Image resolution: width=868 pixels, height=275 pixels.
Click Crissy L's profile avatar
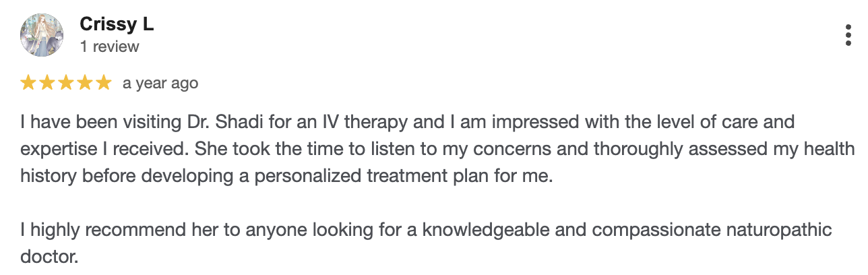tap(42, 35)
